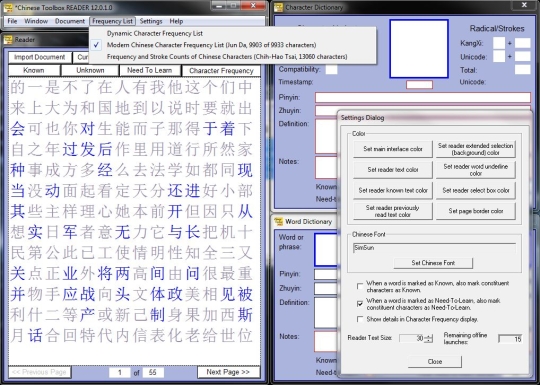Open the File menu
Viewport: 540px width, 385px height.
pyautogui.click(x=12, y=21)
